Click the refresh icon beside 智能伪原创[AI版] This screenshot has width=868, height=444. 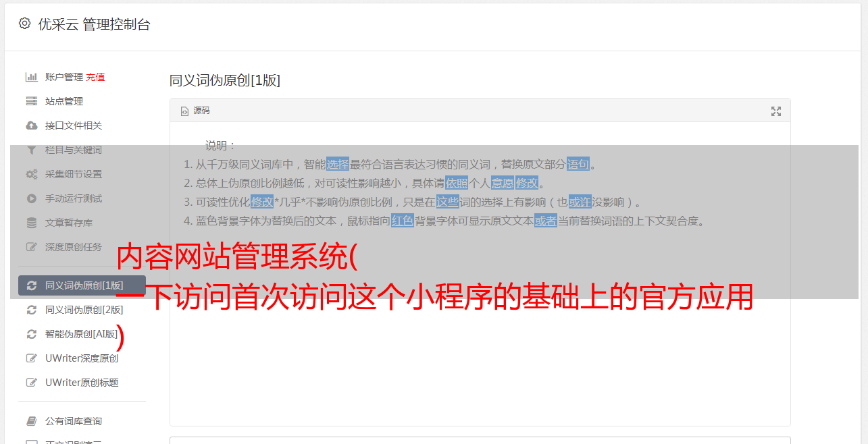[x=32, y=334]
